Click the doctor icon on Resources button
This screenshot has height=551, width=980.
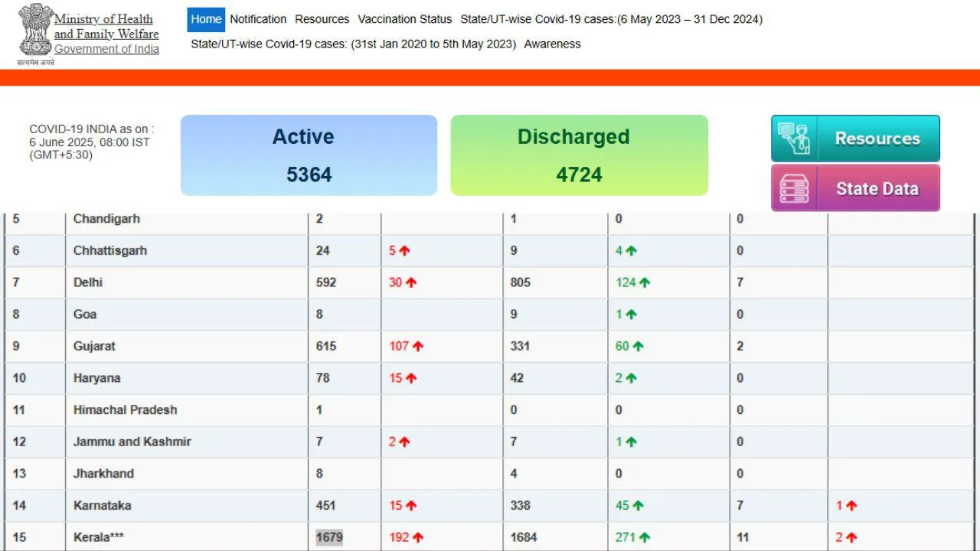pos(794,139)
